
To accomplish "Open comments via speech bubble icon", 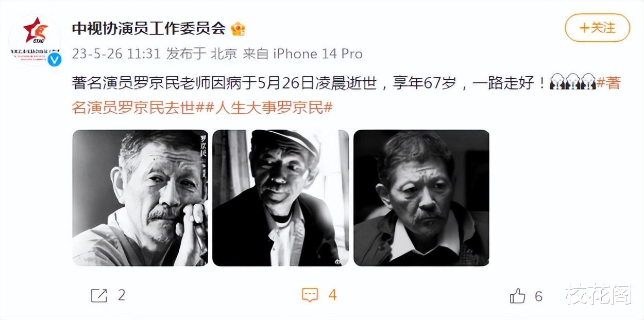I will click(x=310, y=295).
